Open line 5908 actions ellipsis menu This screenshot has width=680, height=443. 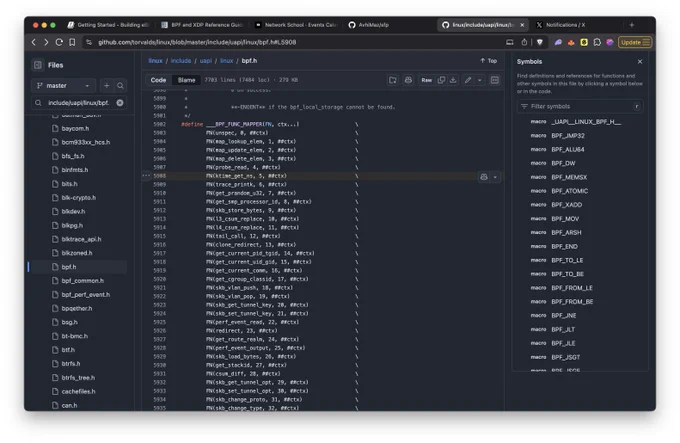pos(146,176)
